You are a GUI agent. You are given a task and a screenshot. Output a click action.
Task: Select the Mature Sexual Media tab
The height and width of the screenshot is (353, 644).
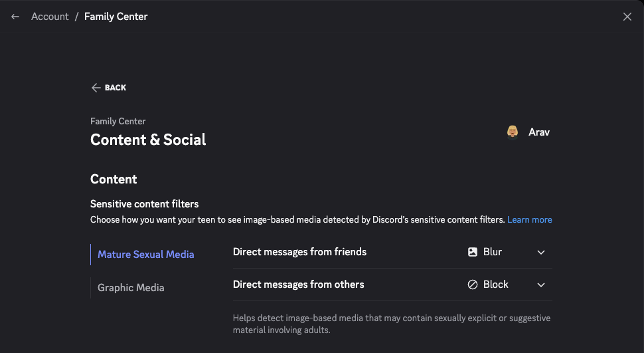[x=146, y=254]
